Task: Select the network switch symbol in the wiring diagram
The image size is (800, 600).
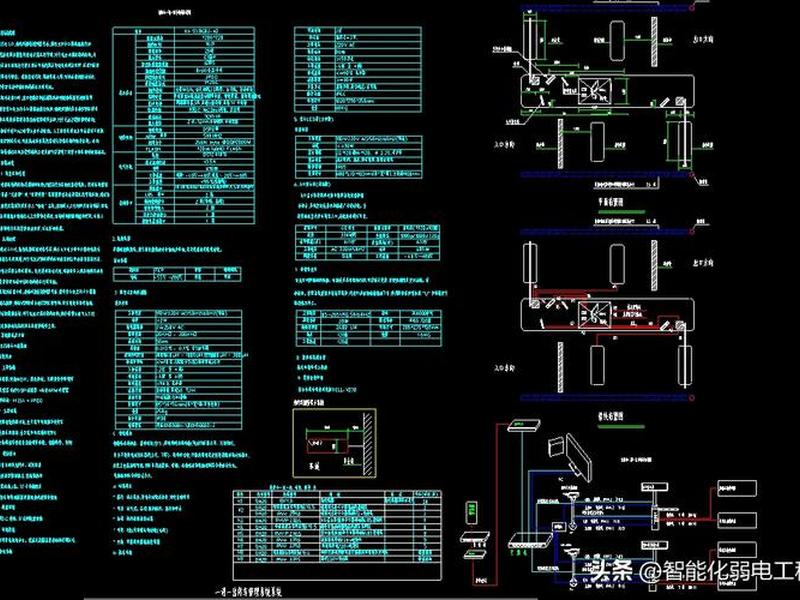Action: click(531, 541)
